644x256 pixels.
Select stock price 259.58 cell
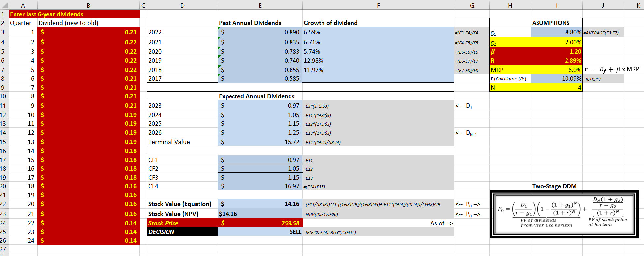point(260,223)
